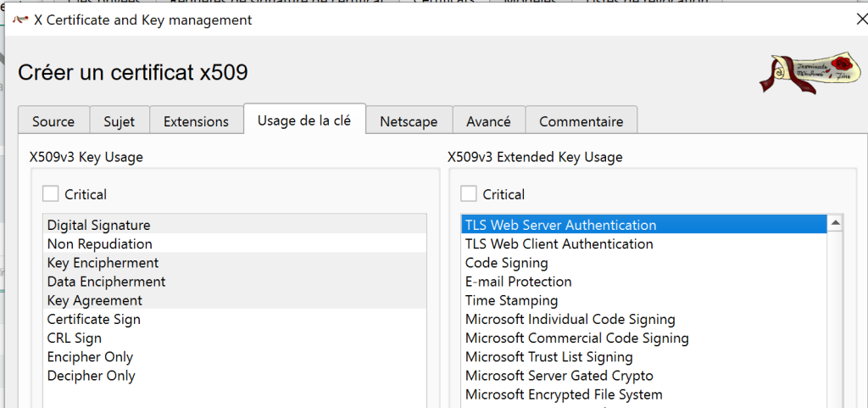
Task: Open the Commentaire tab
Action: pos(581,121)
